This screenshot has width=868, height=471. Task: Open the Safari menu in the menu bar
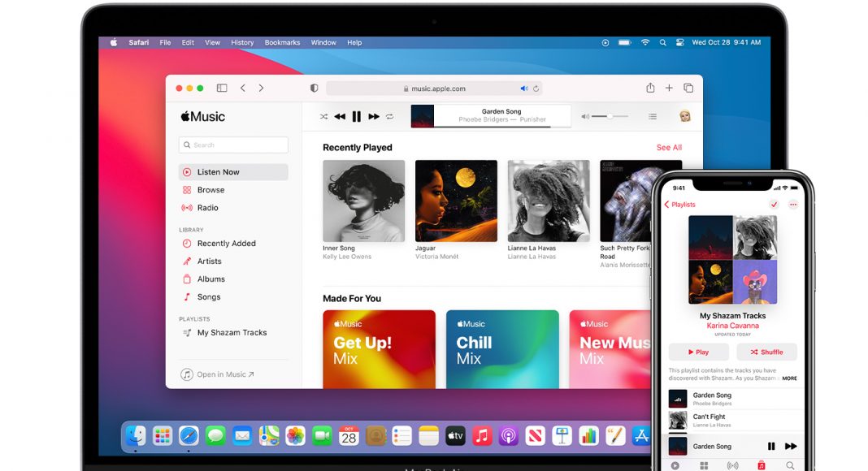139,42
